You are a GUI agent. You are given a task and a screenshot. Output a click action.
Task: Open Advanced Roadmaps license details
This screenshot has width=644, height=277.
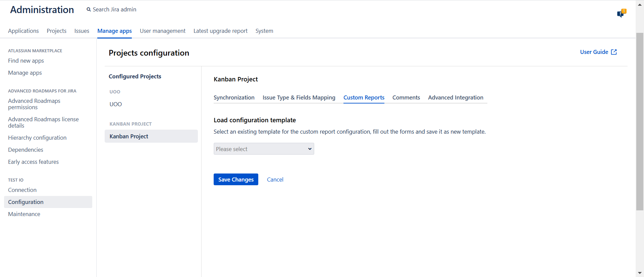tap(43, 122)
